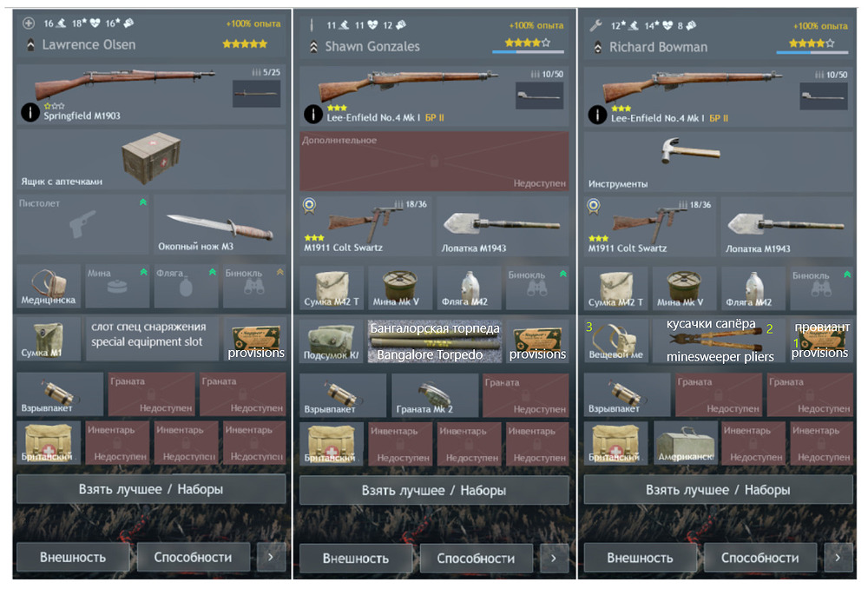The width and height of the screenshot is (868, 589).
Task: Expand next arrow under Lawrence Olsen
Action: (271, 557)
